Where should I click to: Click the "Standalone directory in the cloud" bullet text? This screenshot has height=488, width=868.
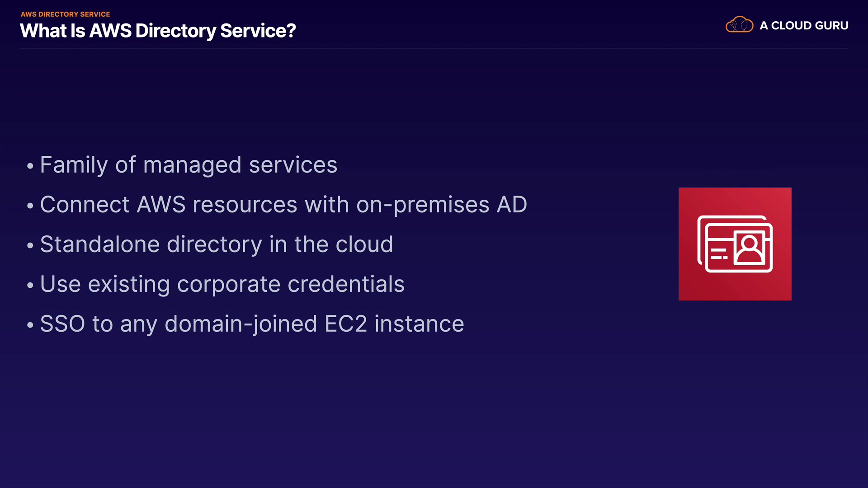pos(217,244)
